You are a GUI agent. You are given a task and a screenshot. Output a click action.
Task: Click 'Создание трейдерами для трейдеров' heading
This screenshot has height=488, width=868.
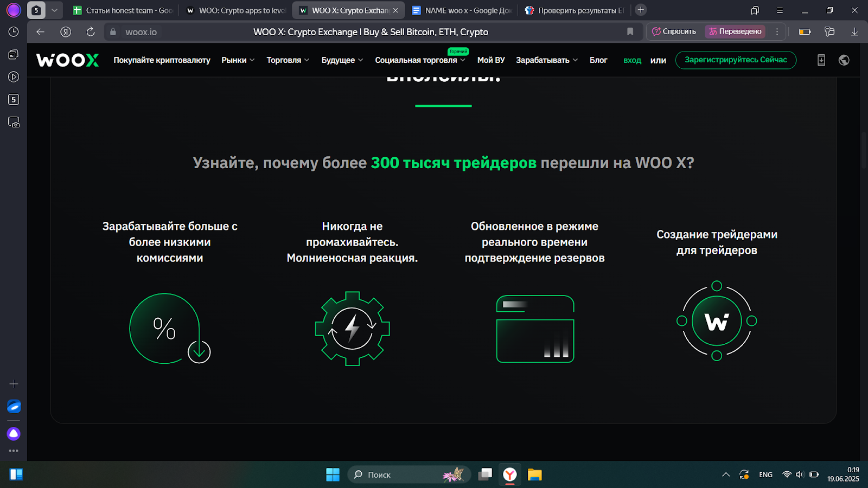717,242
